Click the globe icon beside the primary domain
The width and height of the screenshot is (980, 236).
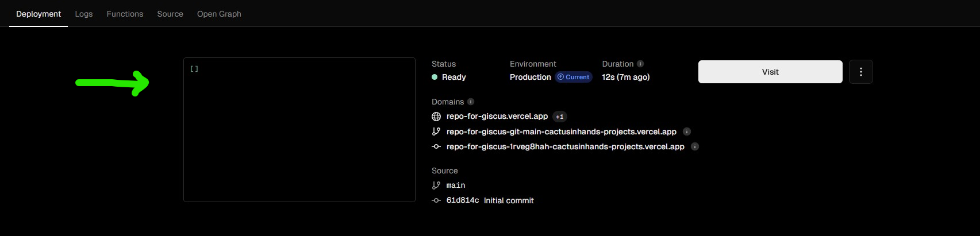436,117
